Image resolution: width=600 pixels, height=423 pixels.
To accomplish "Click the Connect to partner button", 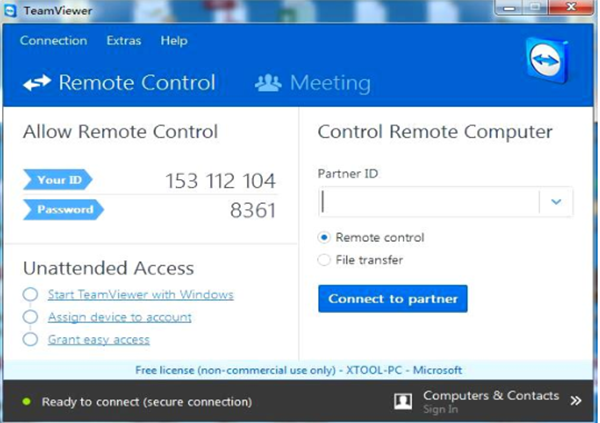I will click(x=393, y=299).
